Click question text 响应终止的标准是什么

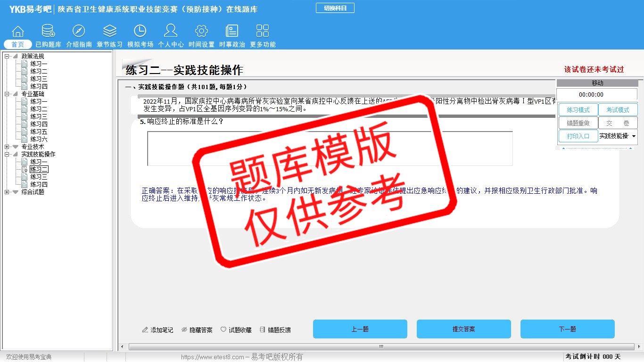185,122
